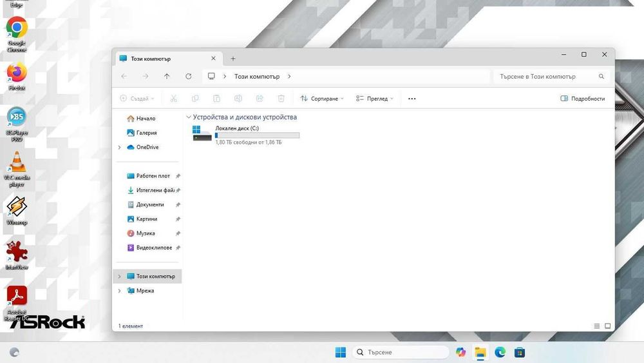Image resolution: width=644 pixels, height=363 pixels.
Task: Expand OneDrive in navigation pane
Action: [120, 147]
